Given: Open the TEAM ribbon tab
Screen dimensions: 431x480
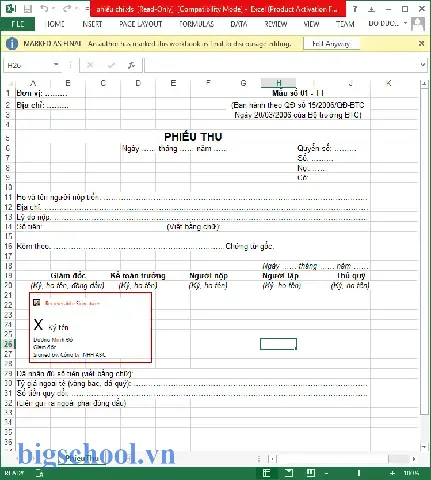Looking at the screenshot, I should (345, 24).
